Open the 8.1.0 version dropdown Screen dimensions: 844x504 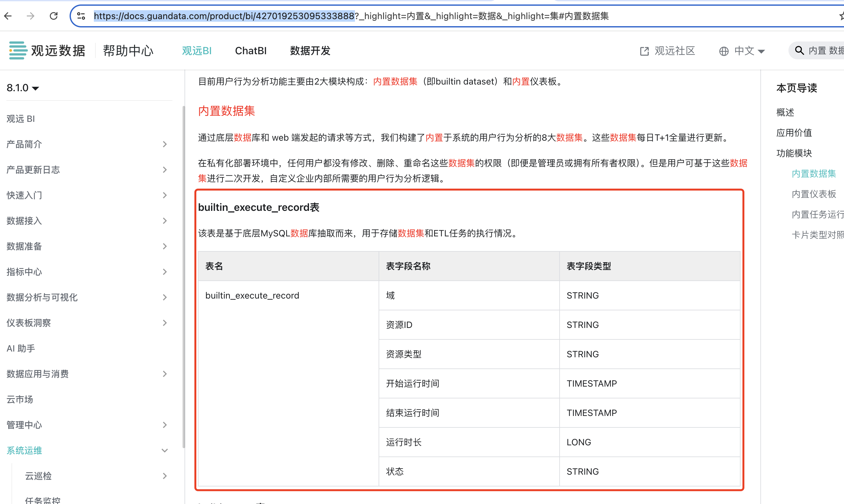(23, 88)
